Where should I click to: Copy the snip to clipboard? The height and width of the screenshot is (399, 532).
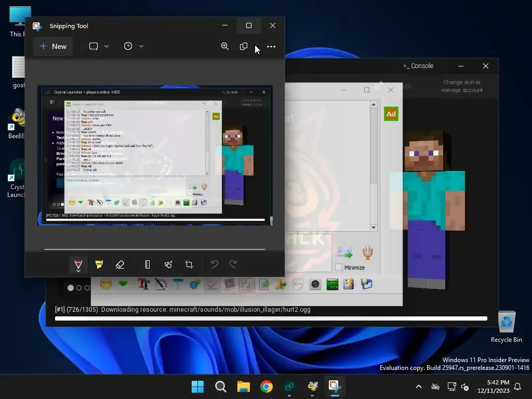click(x=244, y=46)
